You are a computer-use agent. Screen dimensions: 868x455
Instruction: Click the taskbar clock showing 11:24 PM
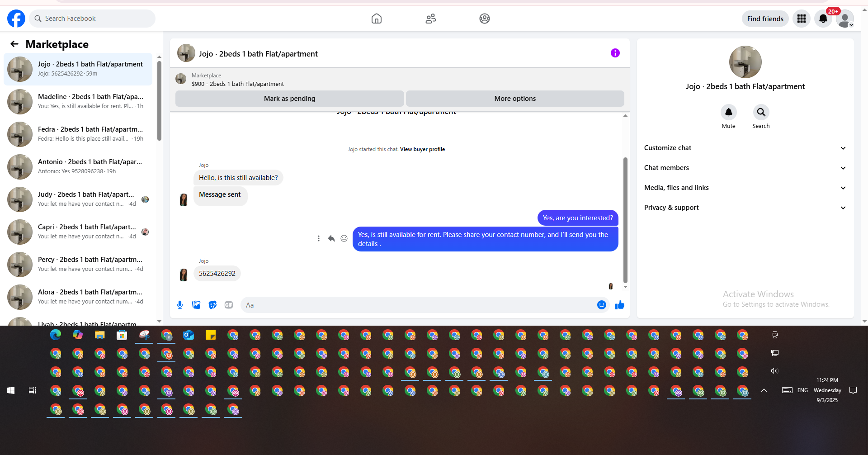pyautogui.click(x=827, y=390)
